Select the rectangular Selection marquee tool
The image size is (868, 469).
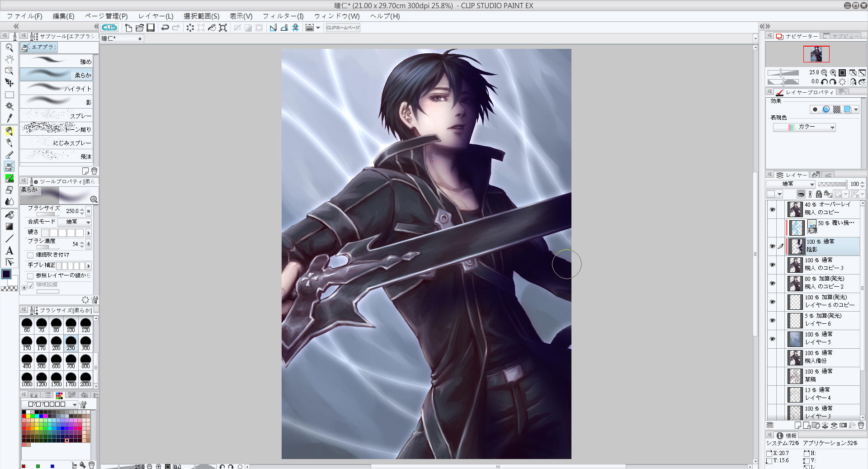tap(9, 95)
